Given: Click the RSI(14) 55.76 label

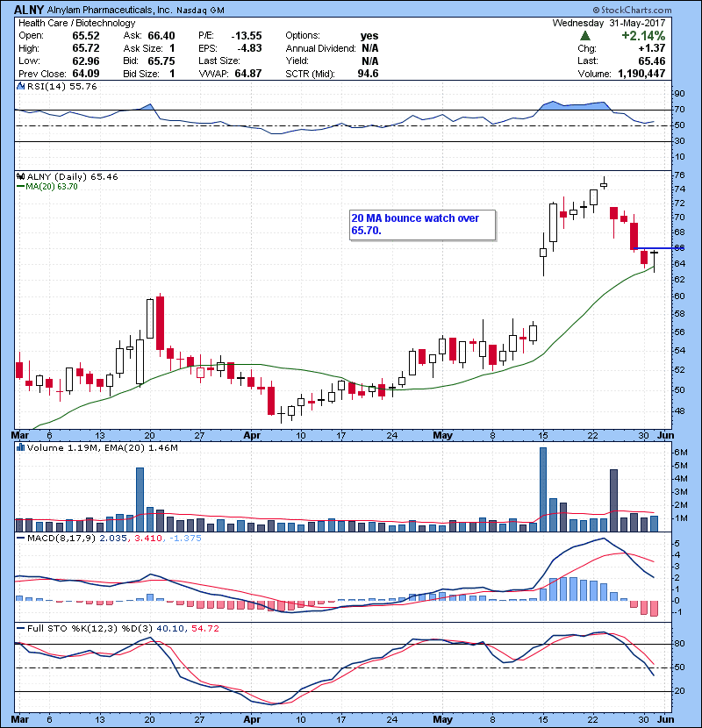Looking at the screenshot, I should pos(61,86).
